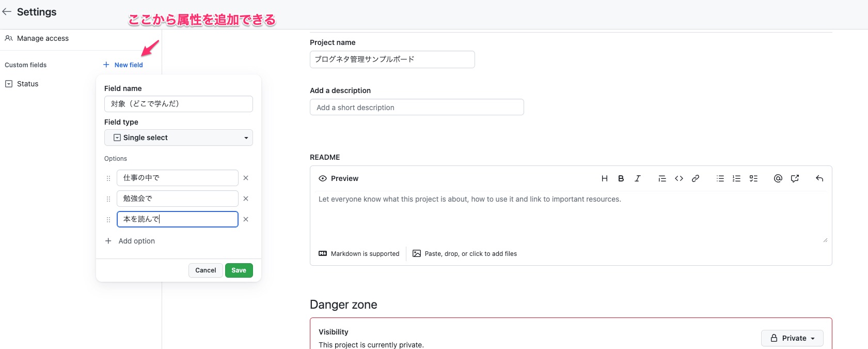Grab the drag handle for 仕事の中で
Screen dimensions: 868x349
[x=108, y=178]
